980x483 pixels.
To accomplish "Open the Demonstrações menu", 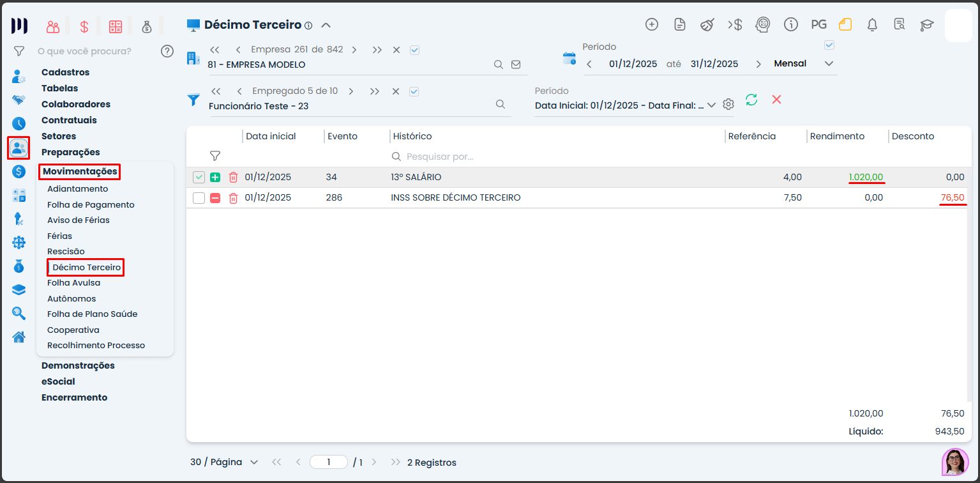I will pos(78,365).
